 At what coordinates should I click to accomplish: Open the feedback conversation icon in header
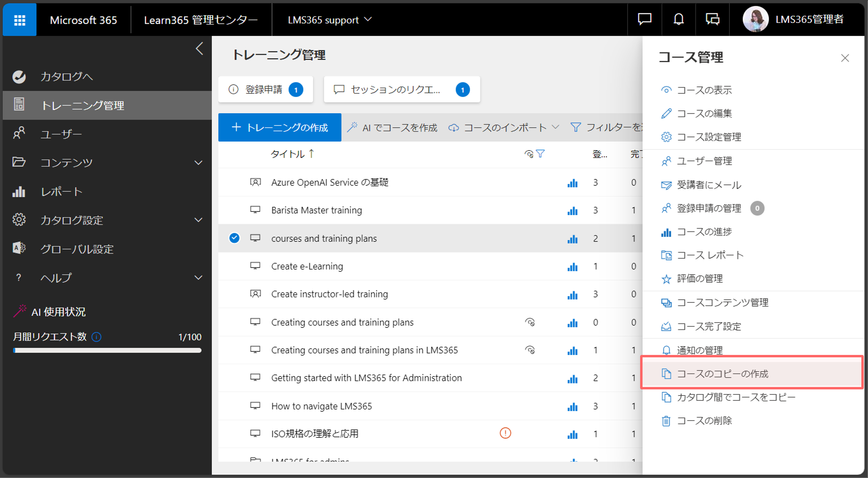[x=712, y=19]
